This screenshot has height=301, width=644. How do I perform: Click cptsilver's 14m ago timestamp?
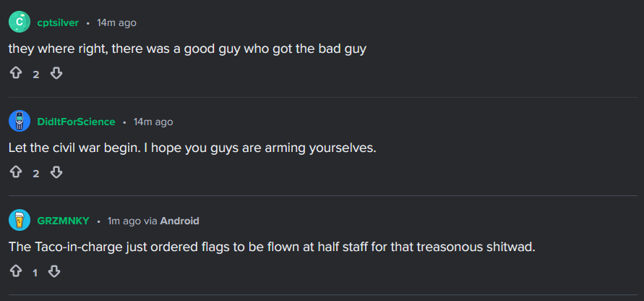click(x=116, y=22)
